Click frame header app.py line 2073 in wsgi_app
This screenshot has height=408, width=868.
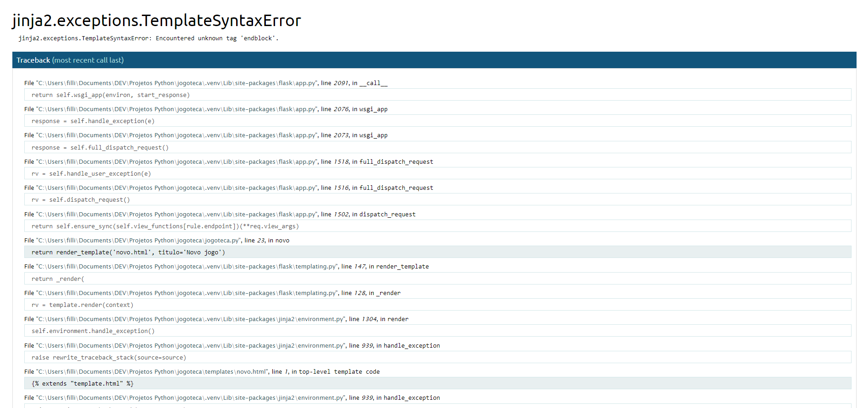(x=206, y=135)
